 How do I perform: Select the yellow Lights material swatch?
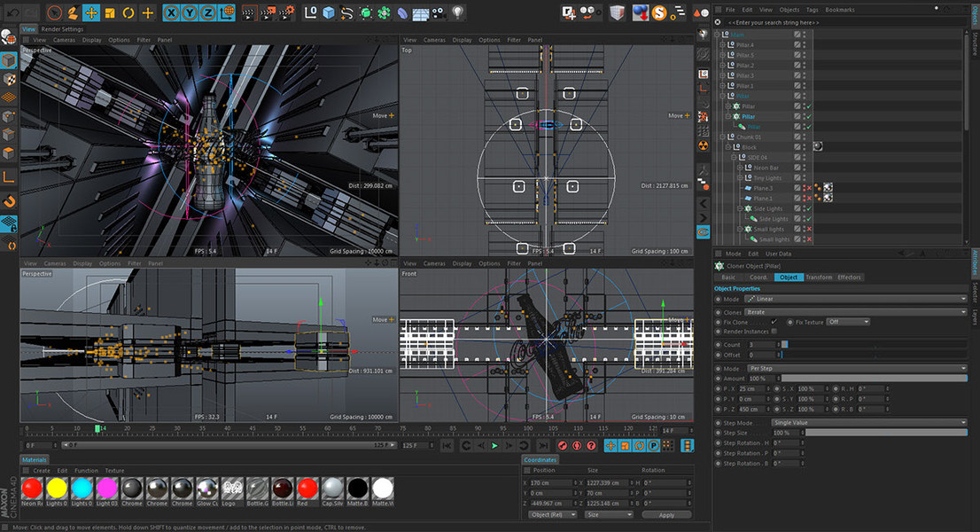click(58, 488)
